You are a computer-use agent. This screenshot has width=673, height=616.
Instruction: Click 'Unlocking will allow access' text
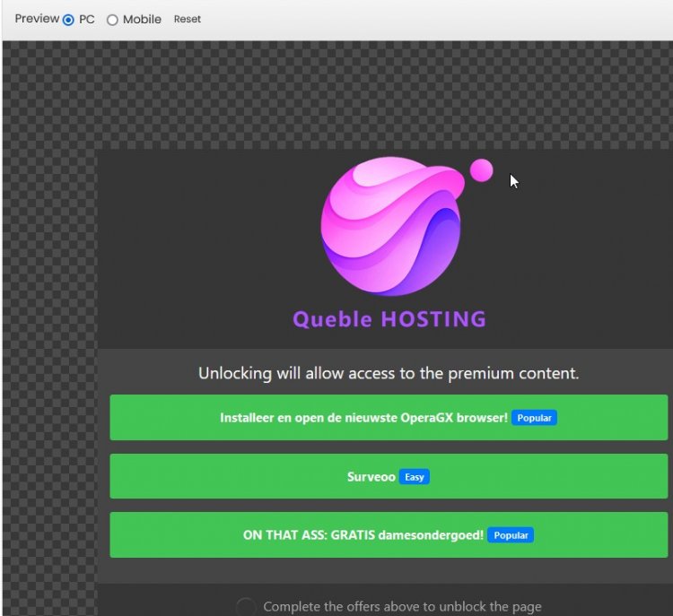point(389,373)
